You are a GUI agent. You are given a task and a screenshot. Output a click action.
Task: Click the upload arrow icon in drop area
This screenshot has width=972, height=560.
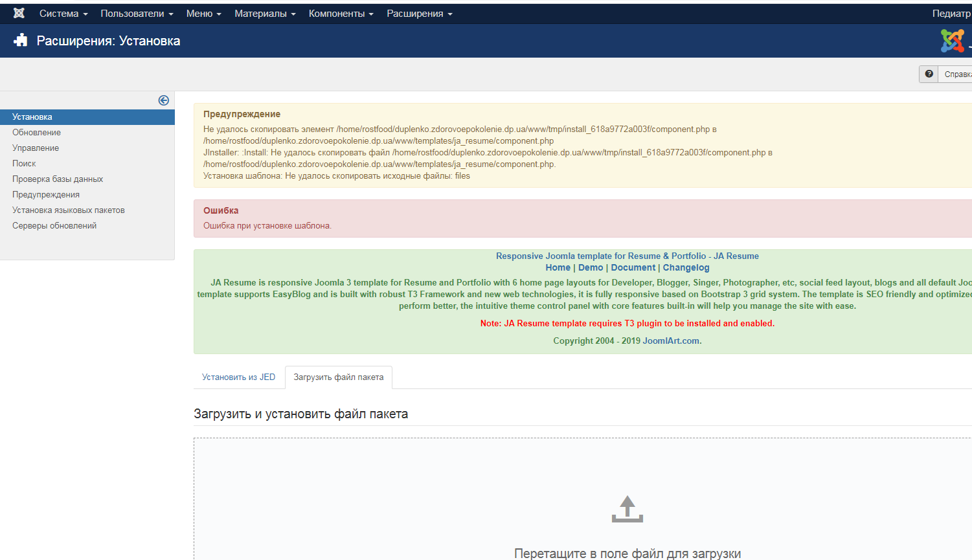(627, 509)
